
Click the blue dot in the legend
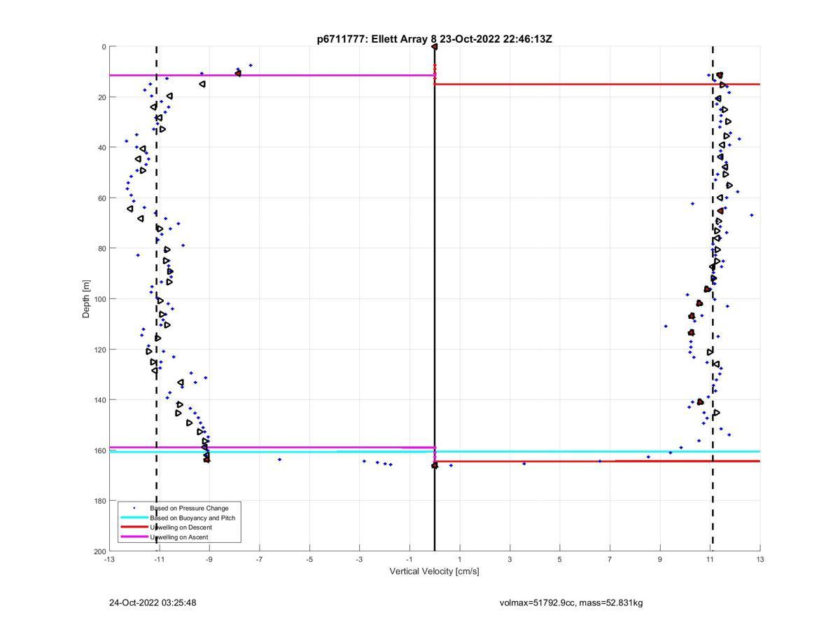pos(134,508)
